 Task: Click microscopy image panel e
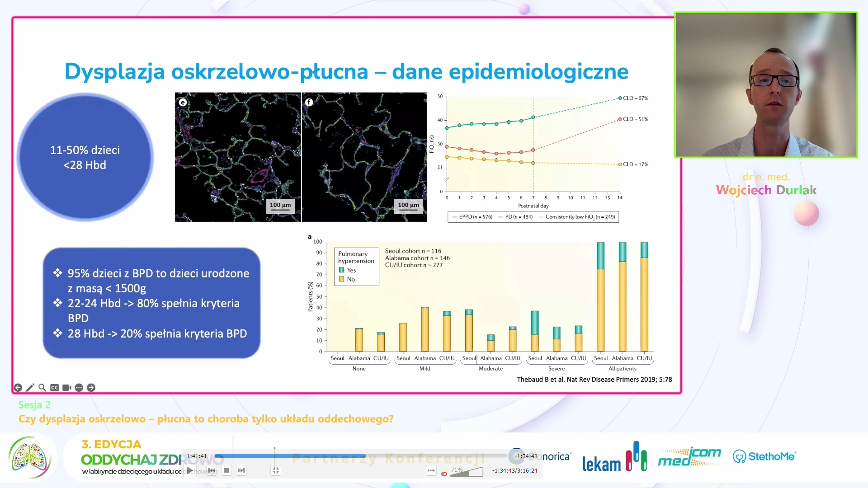tap(238, 157)
